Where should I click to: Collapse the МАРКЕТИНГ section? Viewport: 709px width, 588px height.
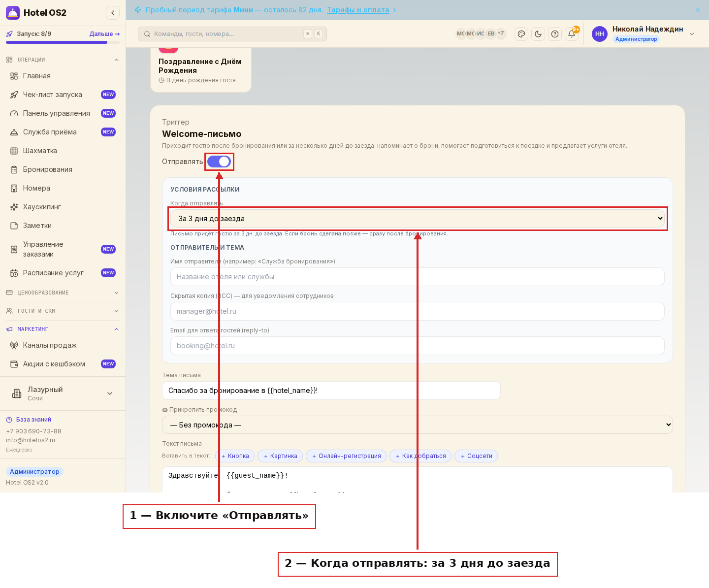point(63,329)
